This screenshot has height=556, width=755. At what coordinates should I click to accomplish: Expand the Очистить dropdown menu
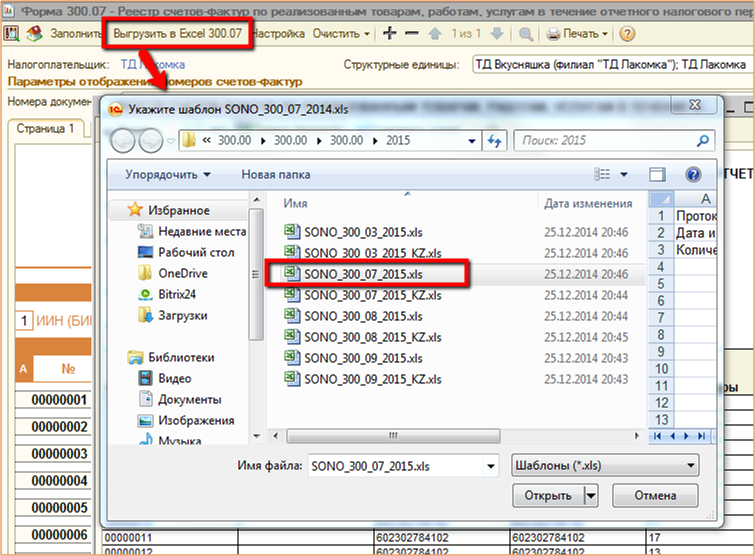341,34
